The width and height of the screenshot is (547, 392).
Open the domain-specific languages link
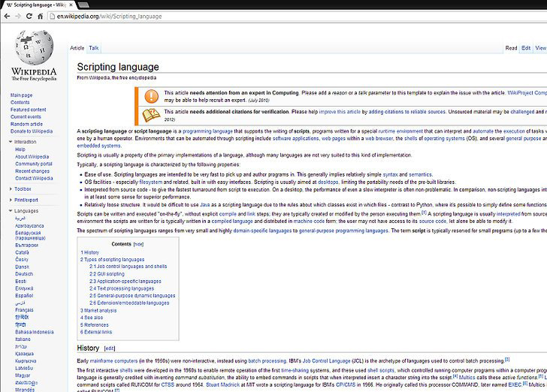(x=262, y=231)
